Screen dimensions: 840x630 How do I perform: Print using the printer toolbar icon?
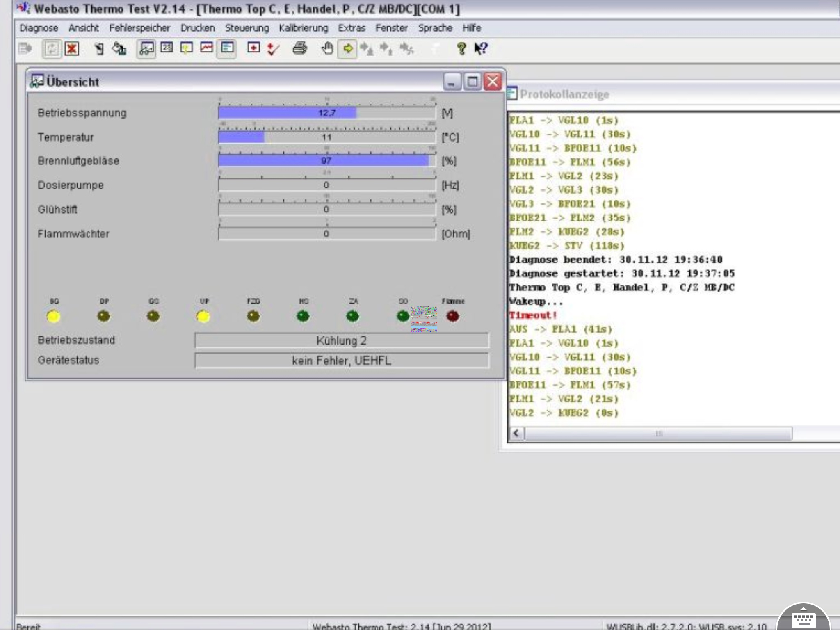[x=300, y=48]
